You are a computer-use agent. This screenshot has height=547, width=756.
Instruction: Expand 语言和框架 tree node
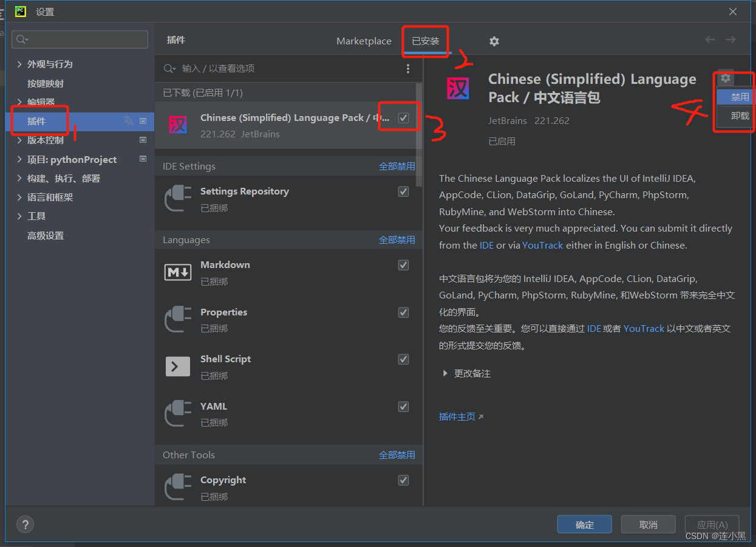coord(20,197)
